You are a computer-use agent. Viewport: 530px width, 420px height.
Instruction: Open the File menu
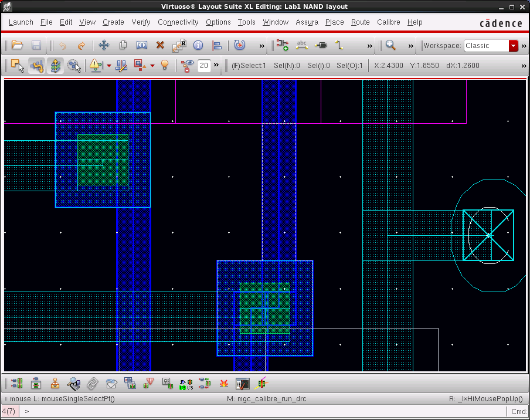(x=46, y=22)
